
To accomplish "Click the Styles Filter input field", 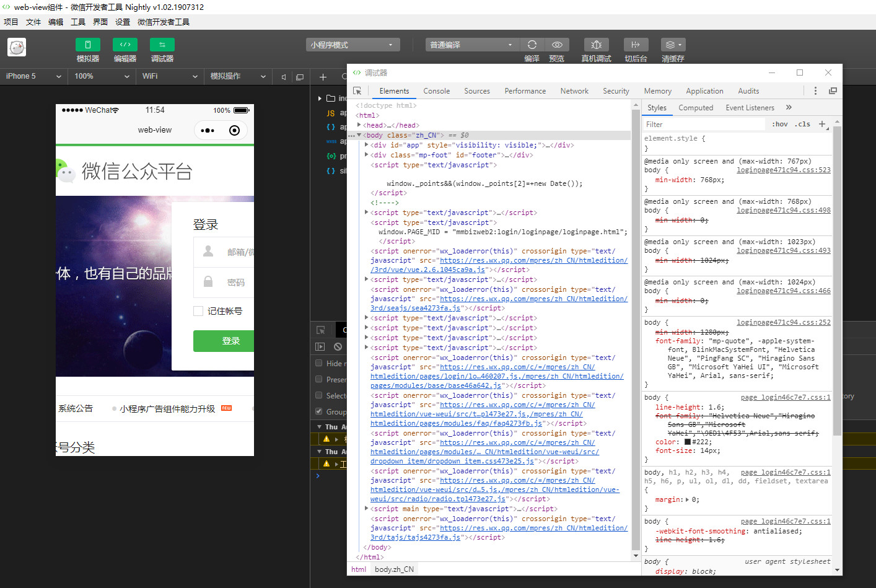I will [704, 124].
